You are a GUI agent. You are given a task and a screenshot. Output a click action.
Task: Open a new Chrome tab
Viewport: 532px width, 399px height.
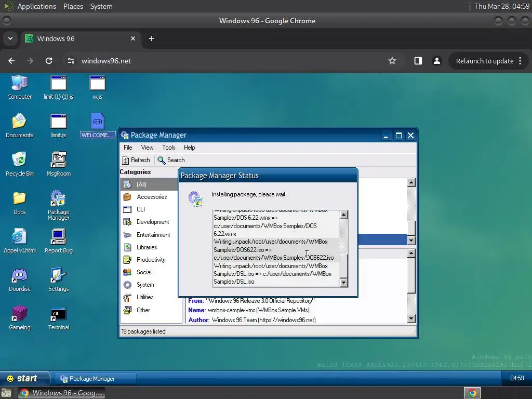(x=152, y=38)
